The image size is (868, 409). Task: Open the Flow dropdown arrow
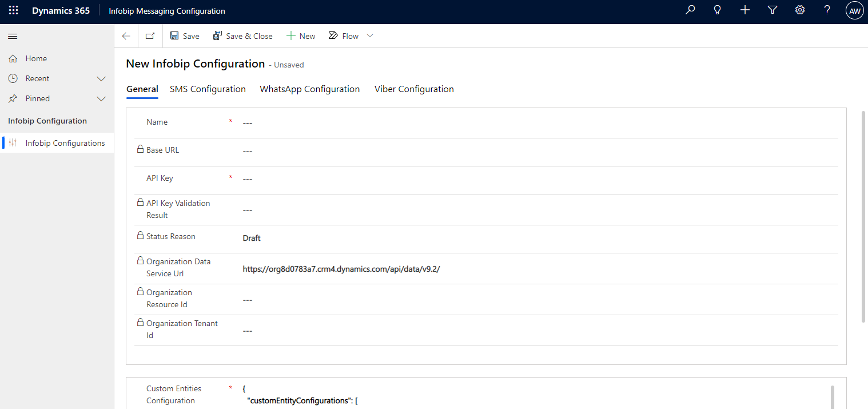[370, 36]
